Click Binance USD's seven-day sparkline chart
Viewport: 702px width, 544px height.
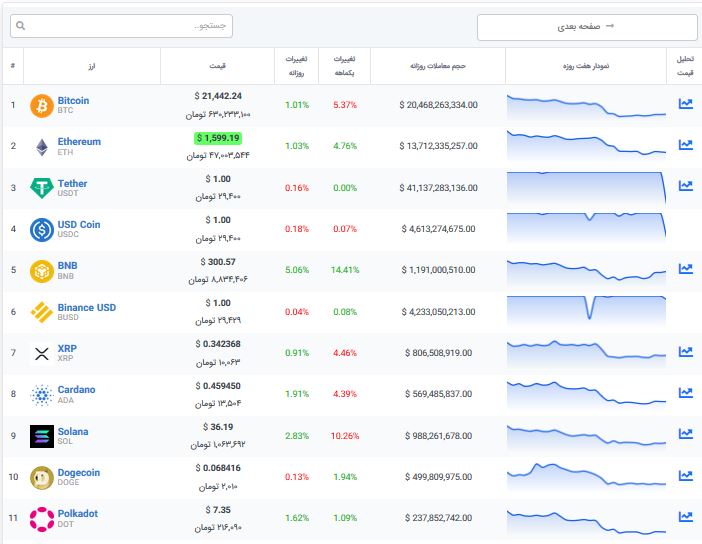pyautogui.click(x=586, y=310)
